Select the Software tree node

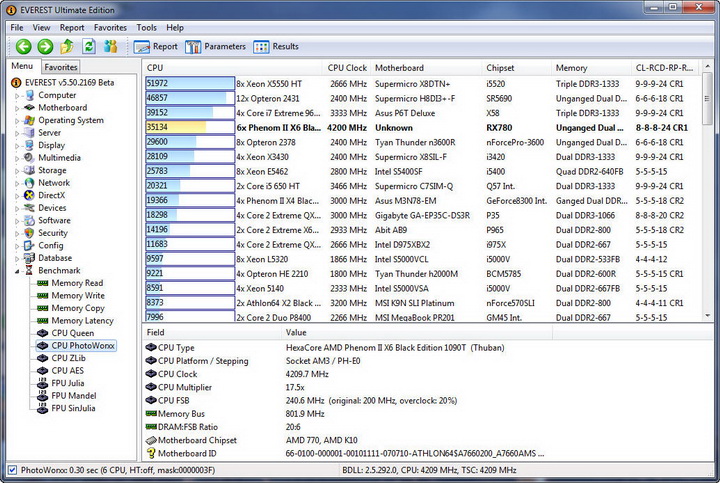tap(47, 220)
